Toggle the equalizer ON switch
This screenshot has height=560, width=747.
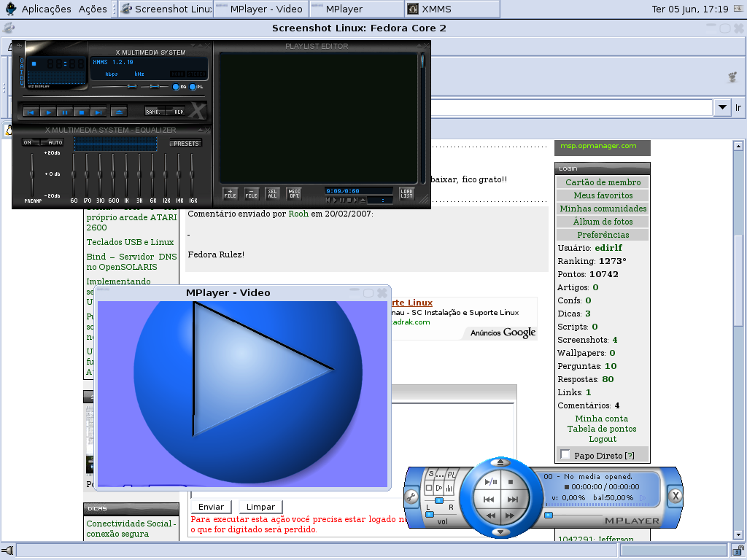coord(28,142)
